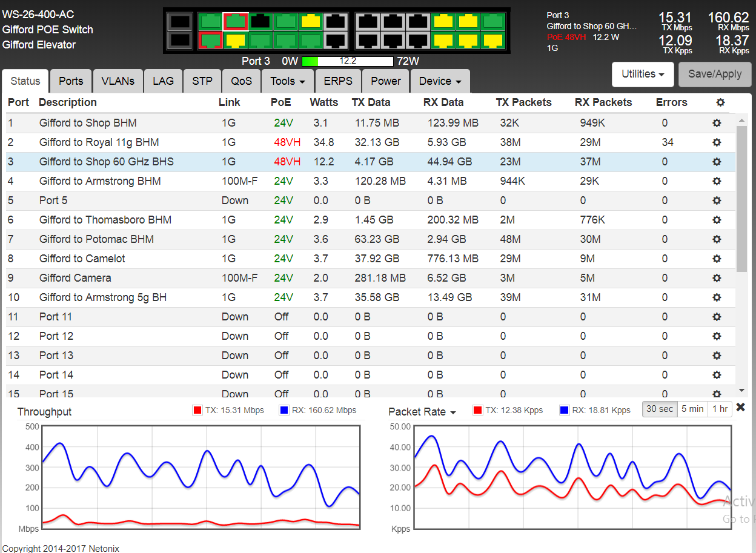Click the red-bordered port in bottom row
The width and height of the screenshot is (756, 553).
pyautogui.click(x=210, y=41)
